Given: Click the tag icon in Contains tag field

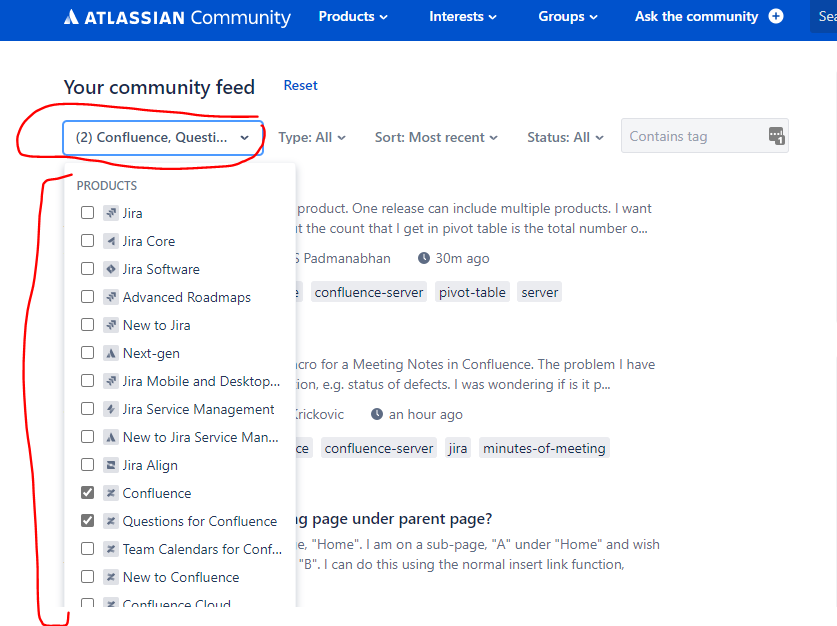Looking at the screenshot, I should pyautogui.click(x=776, y=136).
